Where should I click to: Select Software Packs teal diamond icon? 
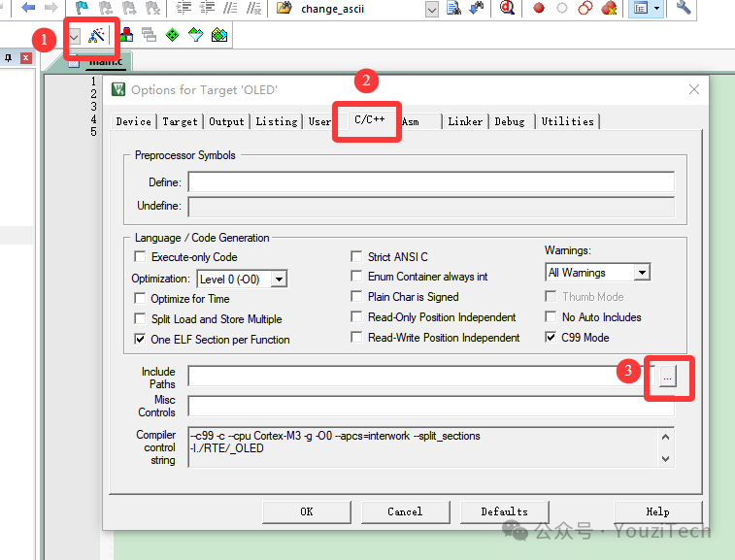pyautogui.click(x=195, y=35)
